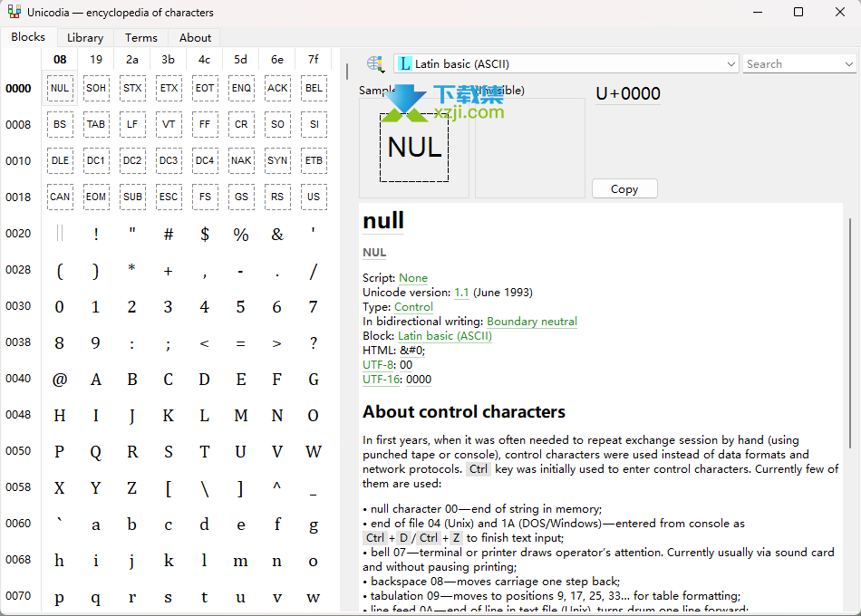Select the TAB character cell
Viewport: 861px width, 616px height.
[96, 125]
